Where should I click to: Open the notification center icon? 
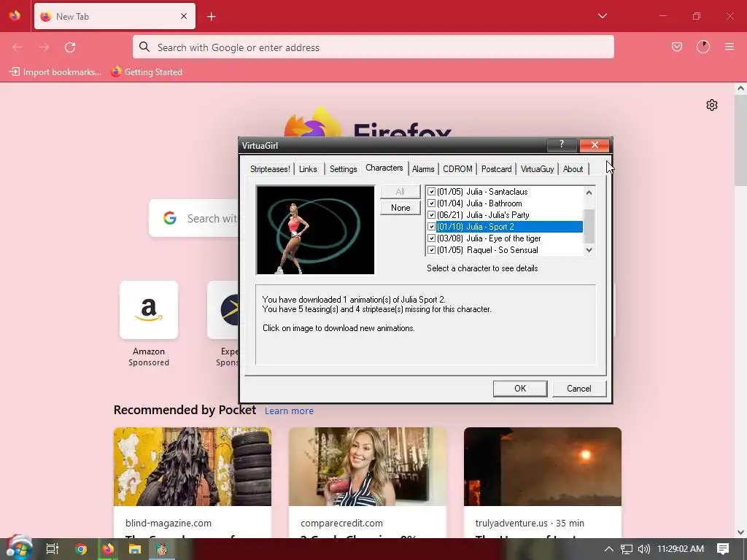pos(723,549)
